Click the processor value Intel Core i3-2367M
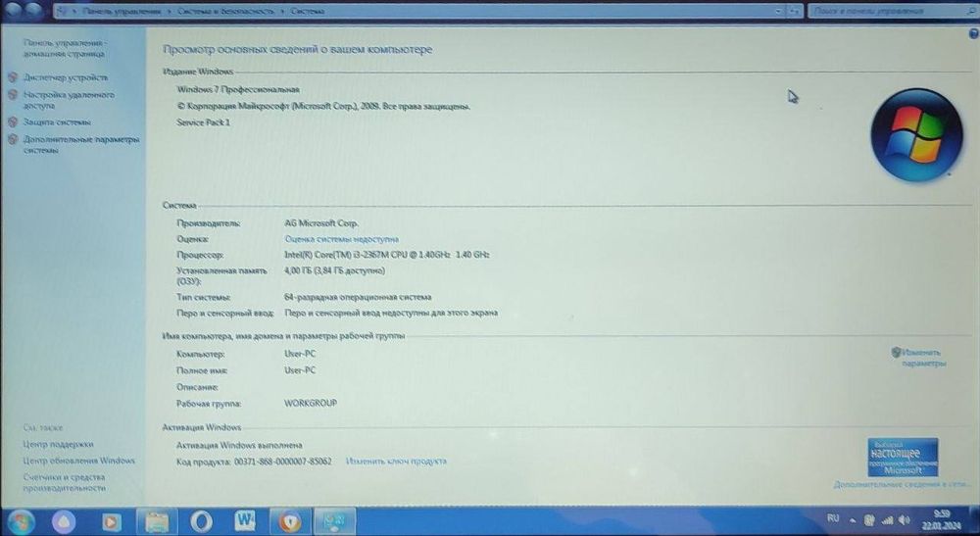This screenshot has height=536, width=980. coord(386,255)
